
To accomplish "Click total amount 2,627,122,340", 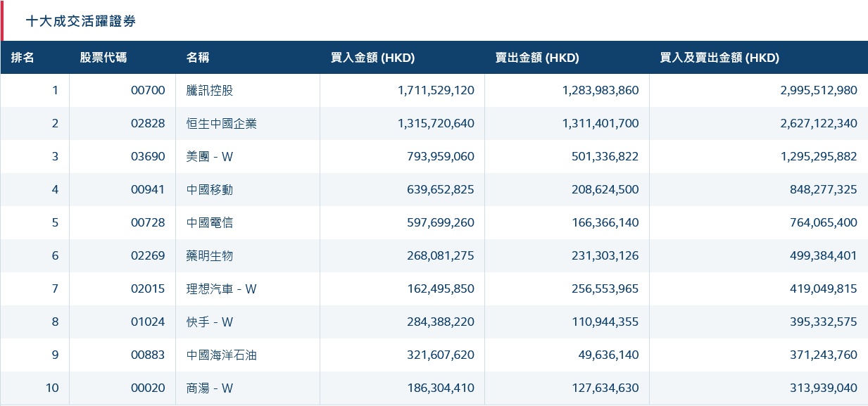I will point(819,123).
